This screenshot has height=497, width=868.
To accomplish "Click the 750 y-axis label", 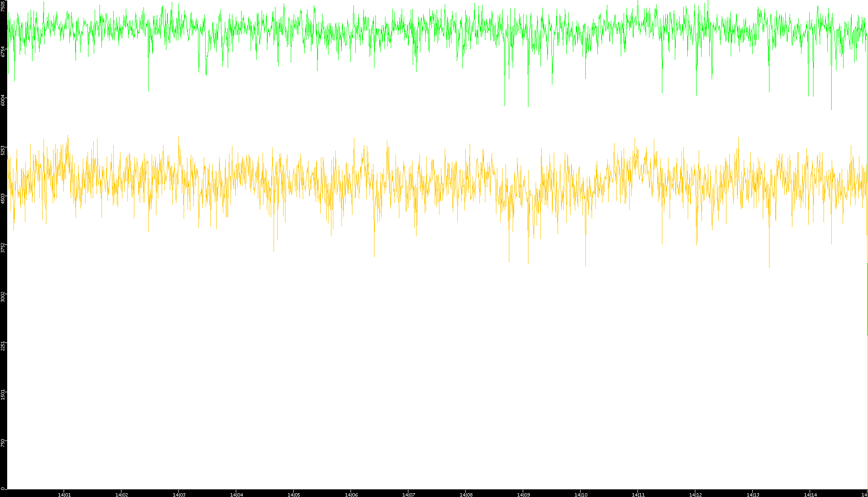I will [x=3, y=442].
